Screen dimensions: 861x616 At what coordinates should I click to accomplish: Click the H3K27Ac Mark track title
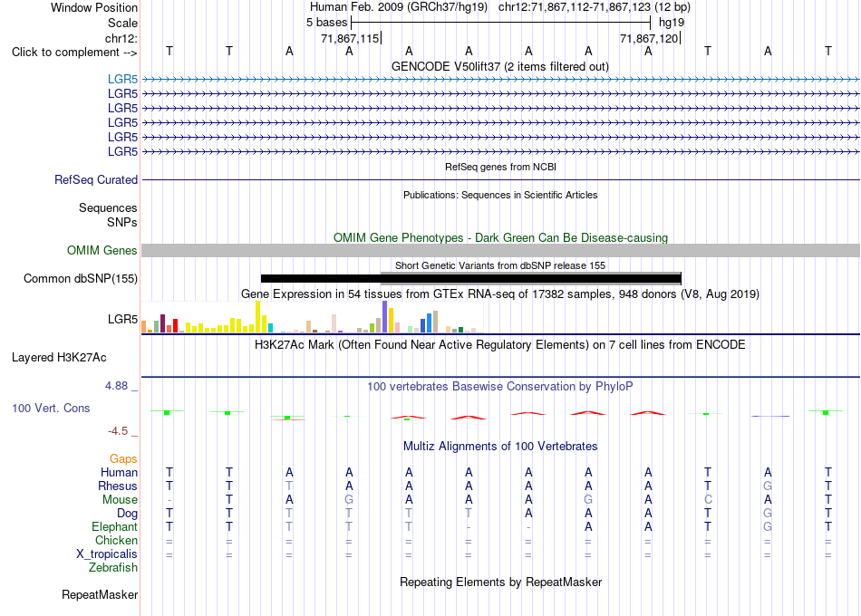coord(500,345)
